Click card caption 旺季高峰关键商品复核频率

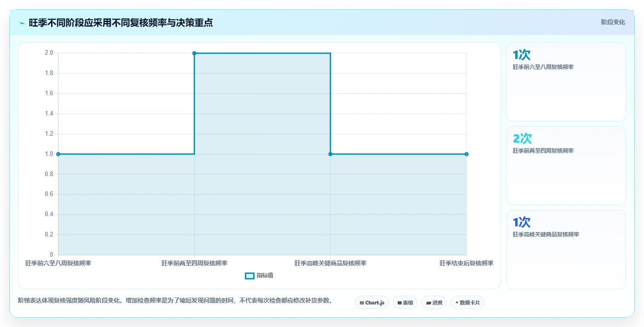click(x=546, y=235)
